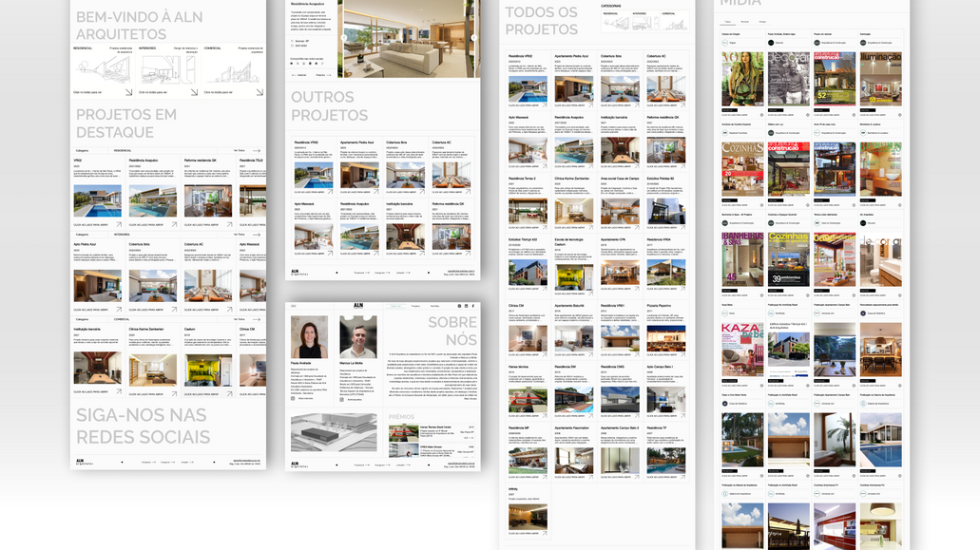Image resolution: width=980 pixels, height=550 pixels.
Task: Toggle the Residencial filter on Todos os Projetos
Action: 616,22
